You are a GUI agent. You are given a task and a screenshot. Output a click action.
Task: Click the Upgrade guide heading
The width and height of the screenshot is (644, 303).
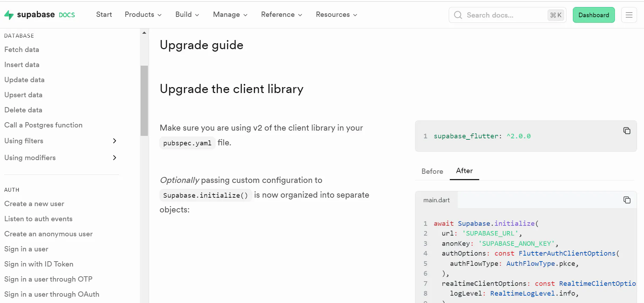coord(202,45)
